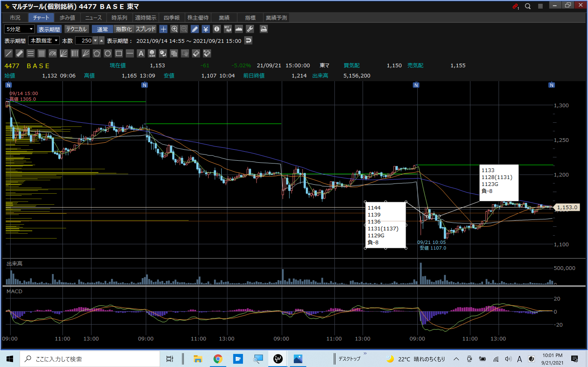Select the pentagon shape drawing tool
The height and width of the screenshot is (367, 588).
(97, 53)
